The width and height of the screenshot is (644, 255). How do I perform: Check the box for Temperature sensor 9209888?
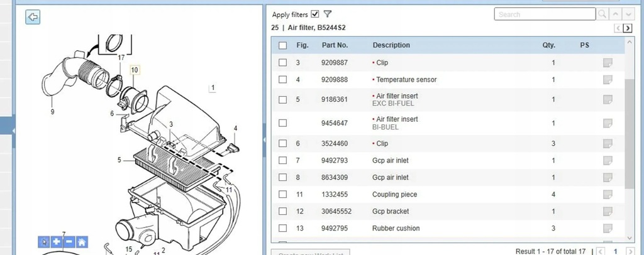pos(282,80)
